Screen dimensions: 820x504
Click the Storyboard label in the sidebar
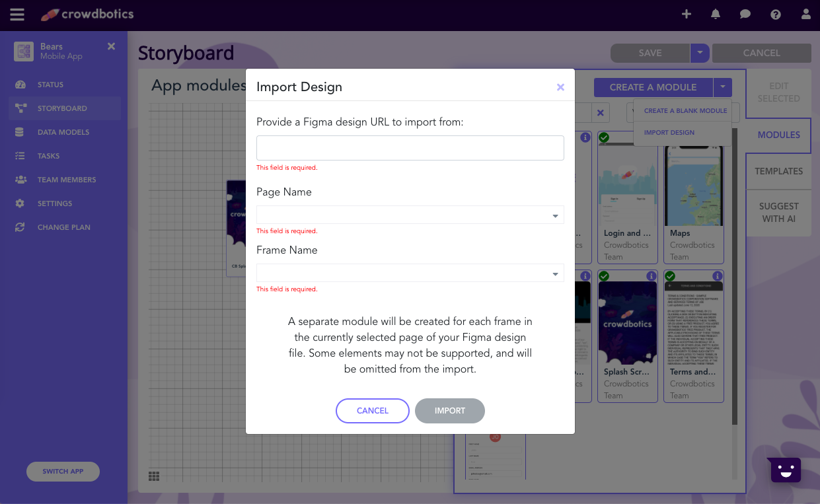pos(62,108)
